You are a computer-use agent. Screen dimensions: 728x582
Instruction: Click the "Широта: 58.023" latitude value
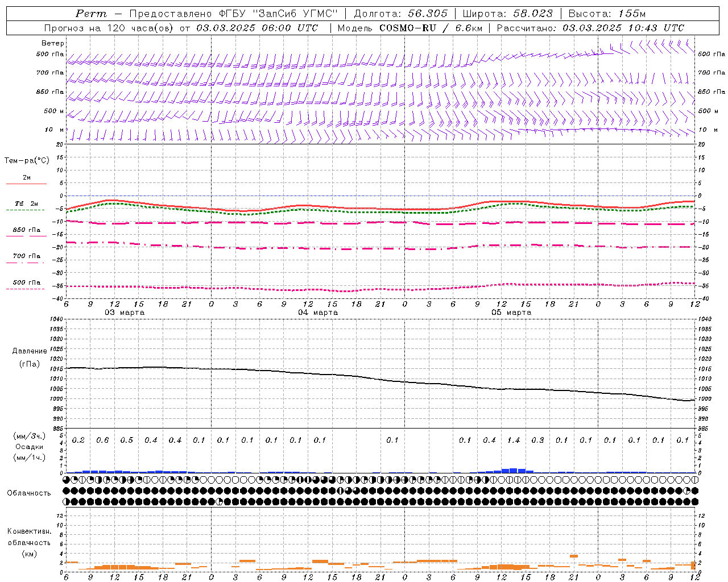(x=507, y=14)
